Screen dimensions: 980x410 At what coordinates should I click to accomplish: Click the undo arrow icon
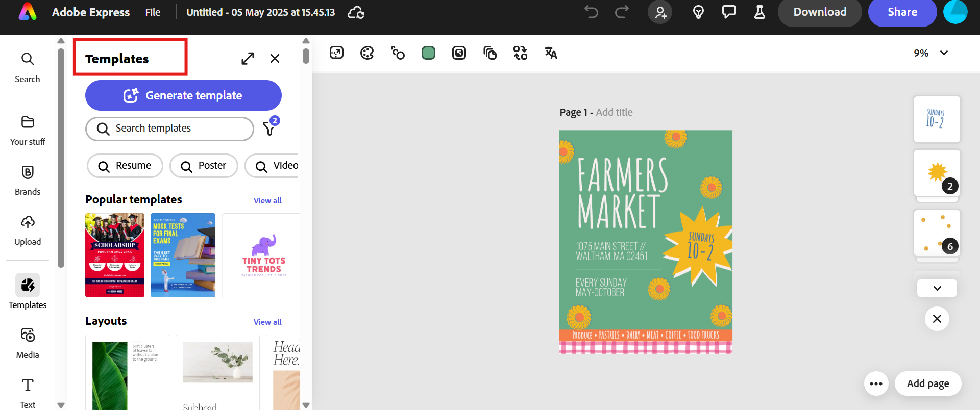[591, 12]
